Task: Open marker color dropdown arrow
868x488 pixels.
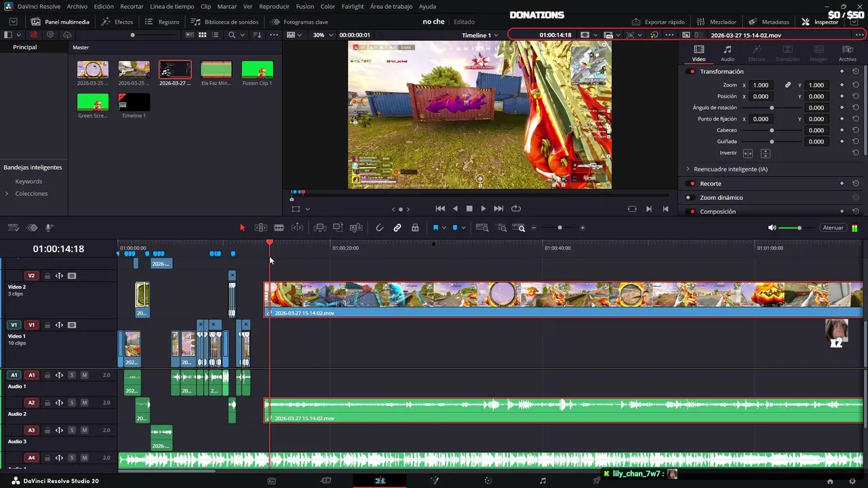Action: 463,228
